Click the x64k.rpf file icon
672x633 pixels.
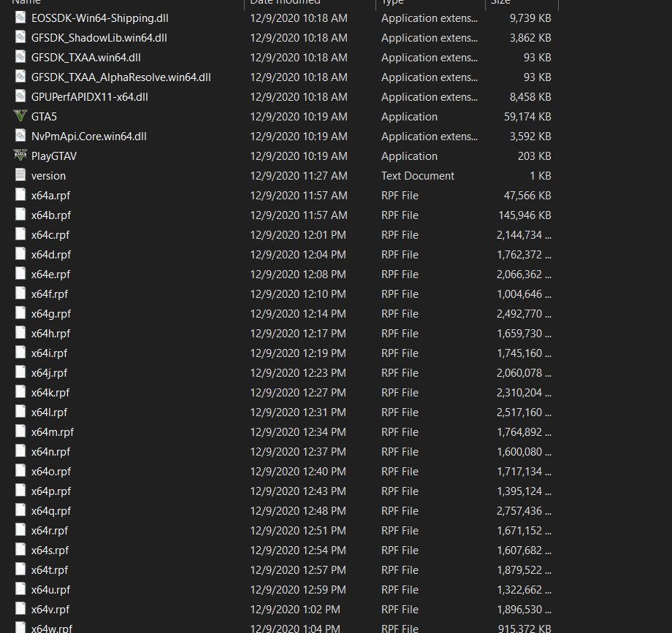tap(20, 392)
